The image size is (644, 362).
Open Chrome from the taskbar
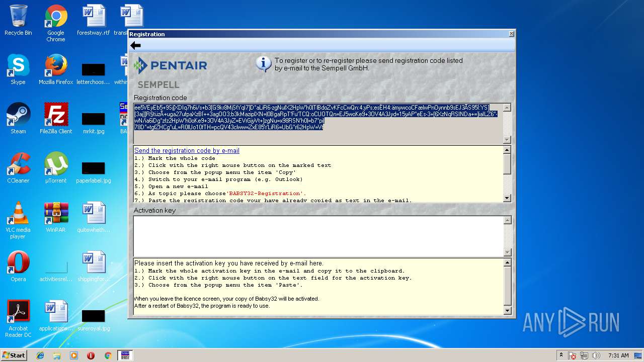[x=108, y=355]
